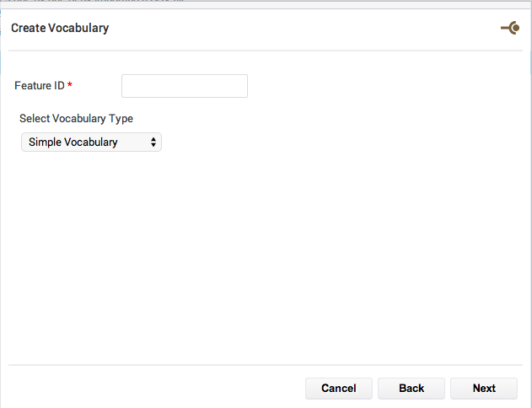Click the "Create Vocabulary" dialog title
The height and width of the screenshot is (408, 532).
click(x=60, y=28)
